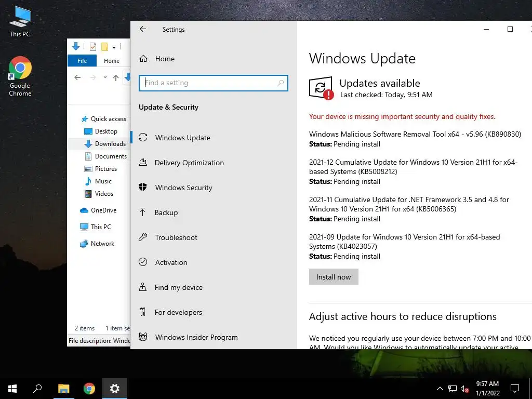The height and width of the screenshot is (399, 532).
Task: Select OneDrive in Explorer navigation pane
Action: (x=98, y=210)
